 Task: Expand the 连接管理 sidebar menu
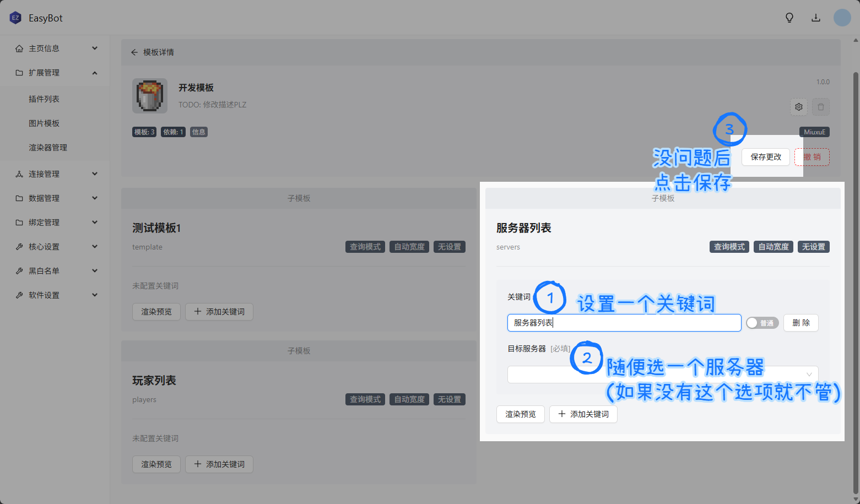pyautogui.click(x=55, y=174)
